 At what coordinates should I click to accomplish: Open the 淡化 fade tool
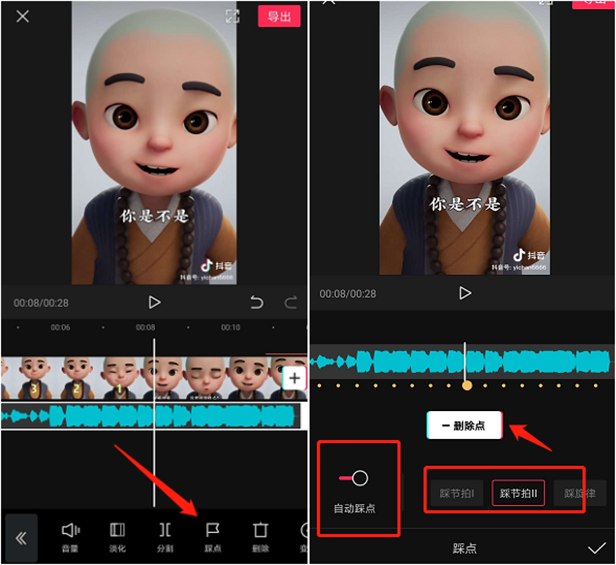click(x=117, y=537)
